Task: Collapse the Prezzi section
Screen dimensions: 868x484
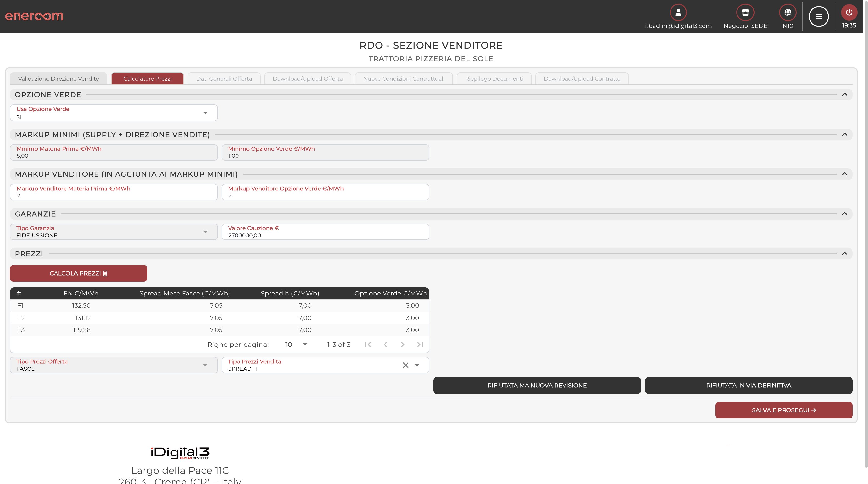Action: point(844,254)
